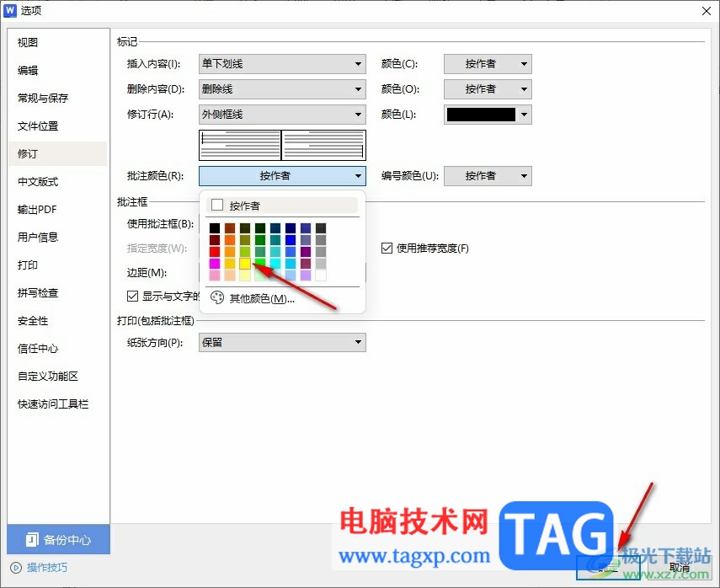Screen dimensions: 720x588
Task: Select the white-gray swatch above white
Action: click(321, 263)
